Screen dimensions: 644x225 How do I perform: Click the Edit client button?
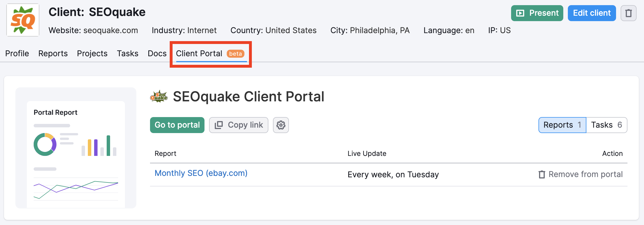coord(592,13)
